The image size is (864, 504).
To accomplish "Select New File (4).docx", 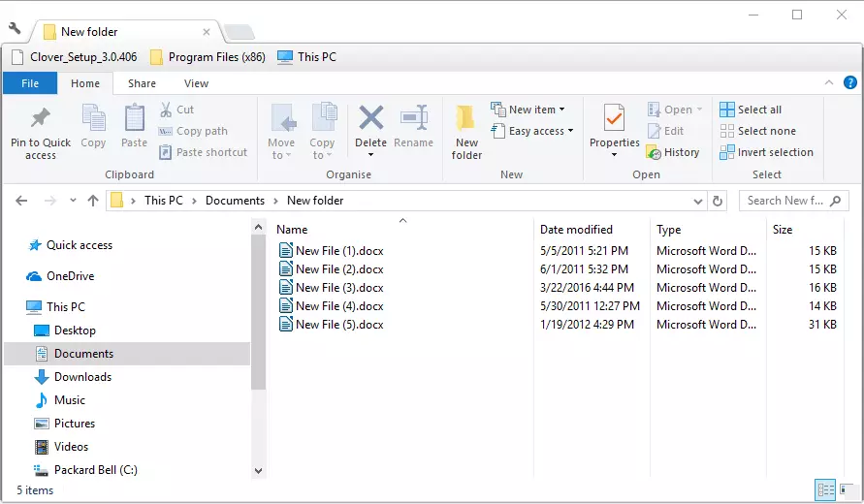I will point(332,306).
